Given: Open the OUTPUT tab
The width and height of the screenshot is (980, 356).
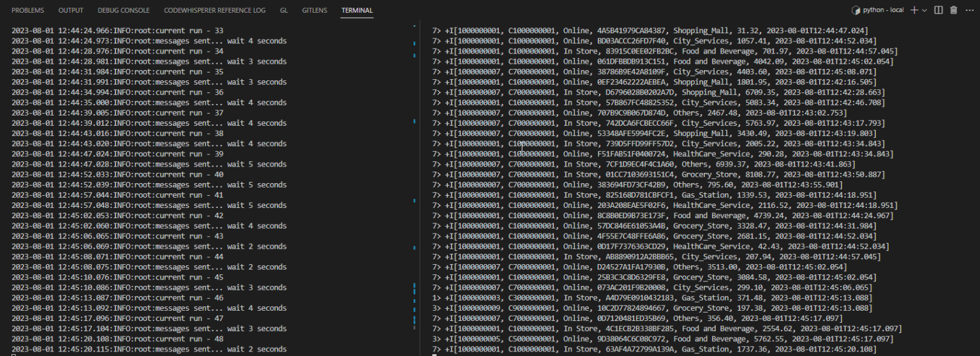Looking at the screenshot, I should pos(71,10).
